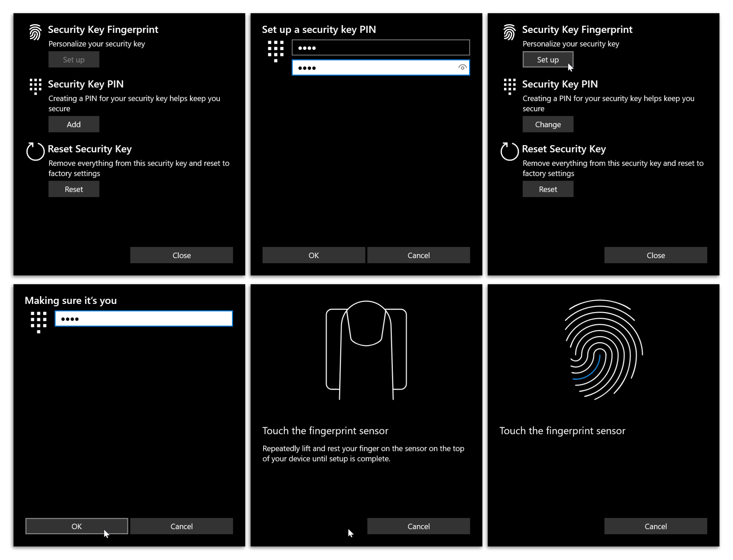733x560 pixels.
Task: Click the PIN field under Making sure it's you
Action: pos(144,318)
